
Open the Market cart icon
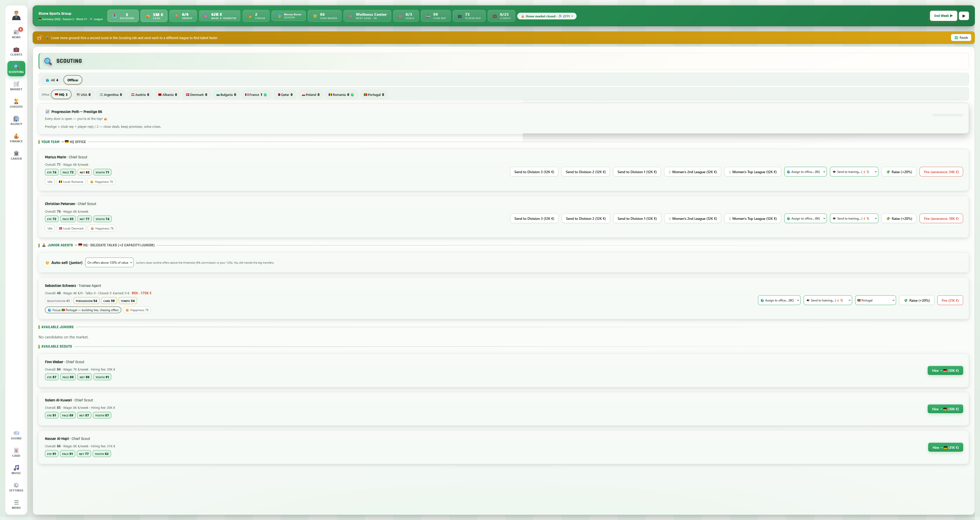[x=16, y=86]
